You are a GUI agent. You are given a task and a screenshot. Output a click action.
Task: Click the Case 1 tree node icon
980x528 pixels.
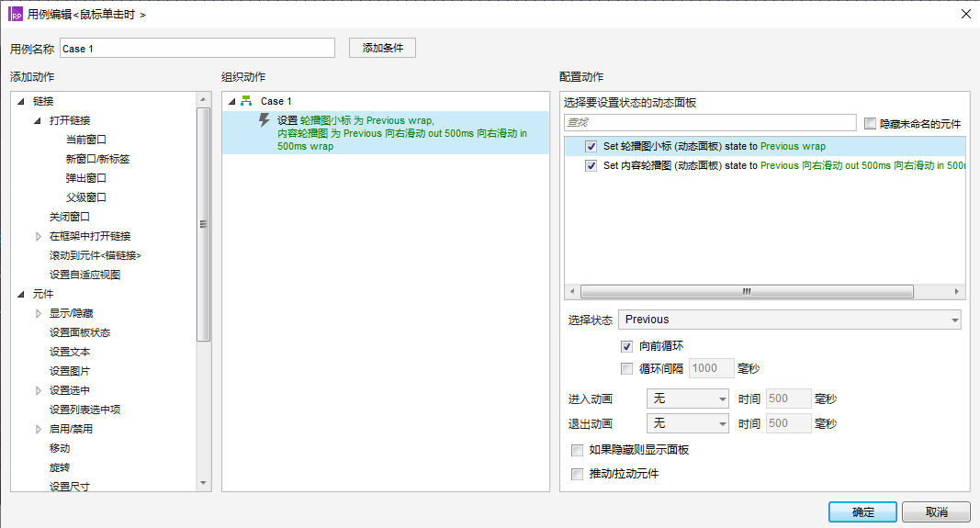[x=247, y=101]
